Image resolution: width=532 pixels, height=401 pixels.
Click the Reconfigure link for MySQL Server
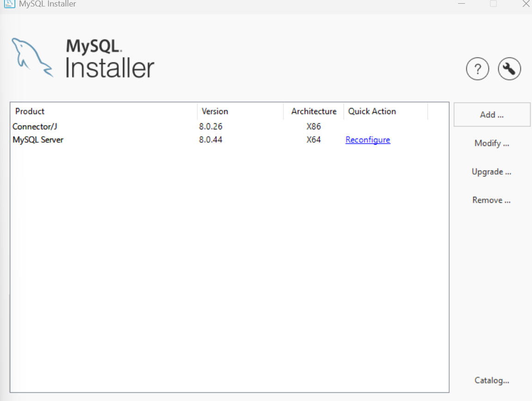(368, 140)
